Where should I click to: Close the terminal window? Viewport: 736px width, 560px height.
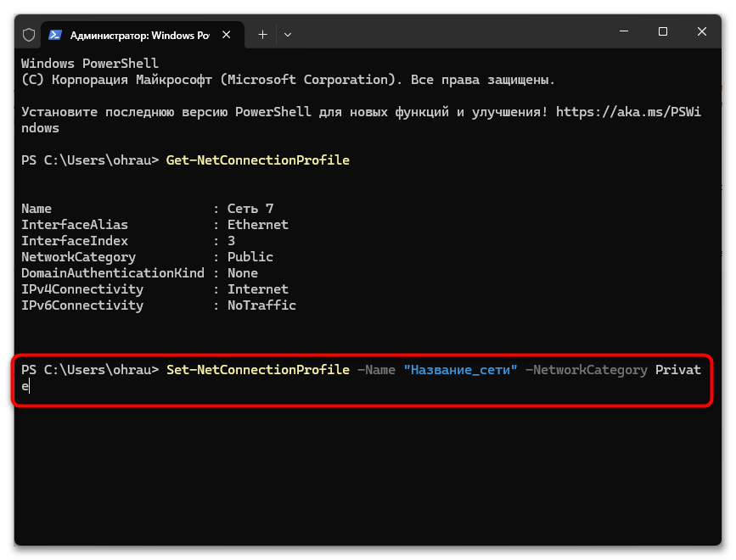702,31
